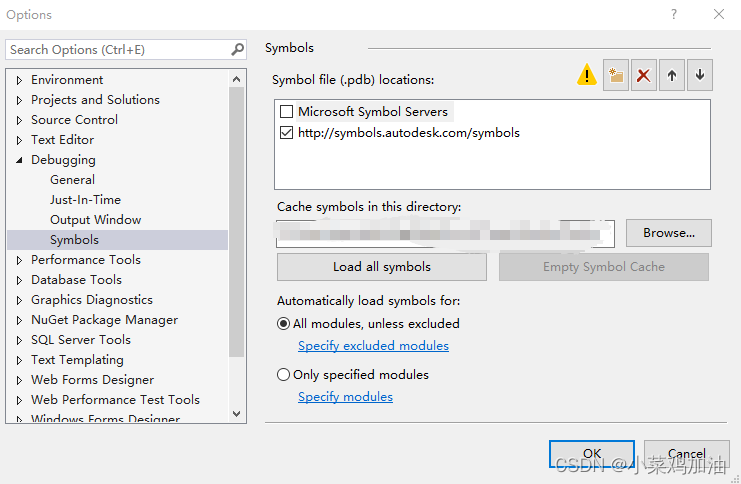
Task: Select All modules, unless excluded
Action: tap(283, 324)
